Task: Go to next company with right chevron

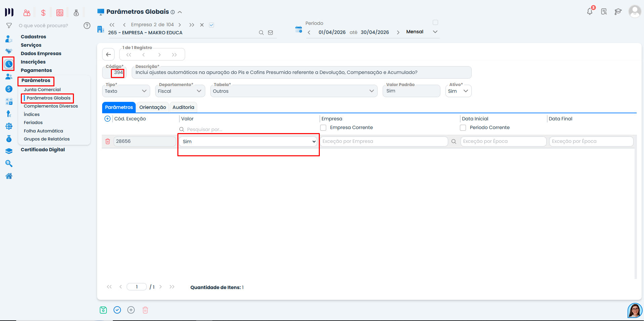Action: [180, 25]
